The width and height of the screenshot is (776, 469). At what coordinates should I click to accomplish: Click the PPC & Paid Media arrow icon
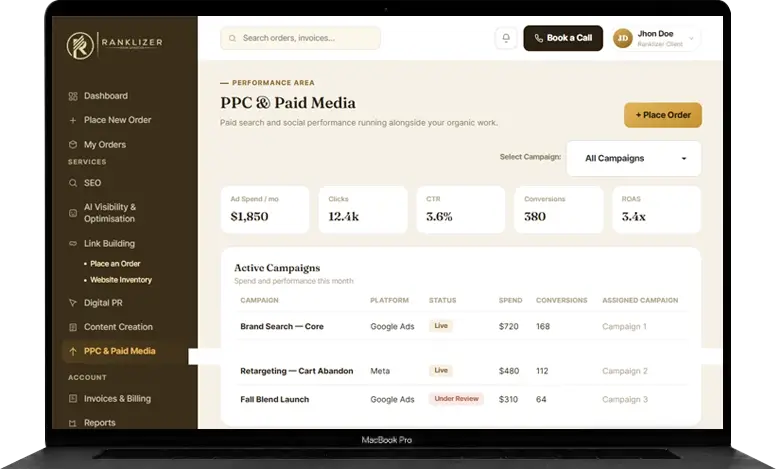(73, 351)
